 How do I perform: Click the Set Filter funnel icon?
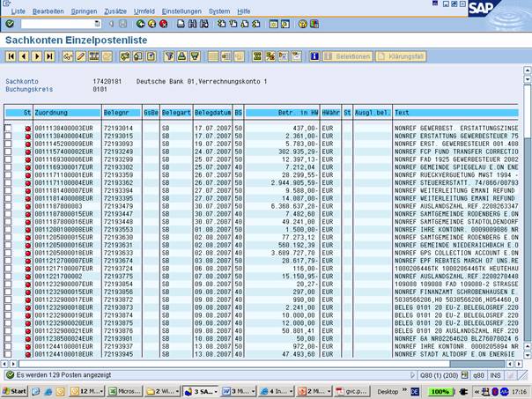[169, 56]
